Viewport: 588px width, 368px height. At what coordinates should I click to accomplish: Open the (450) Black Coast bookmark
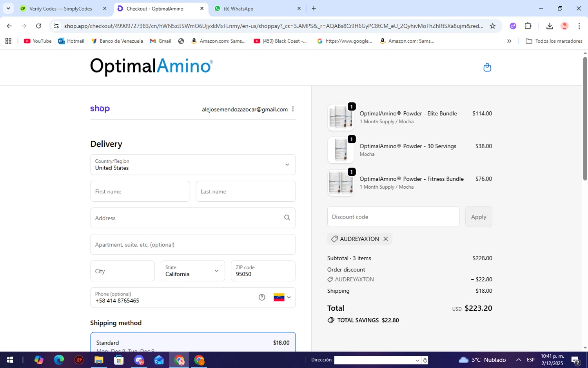280,41
